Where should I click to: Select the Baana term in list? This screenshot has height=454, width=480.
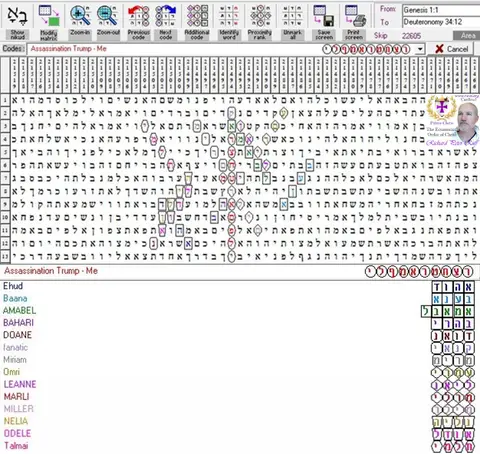coord(15,298)
